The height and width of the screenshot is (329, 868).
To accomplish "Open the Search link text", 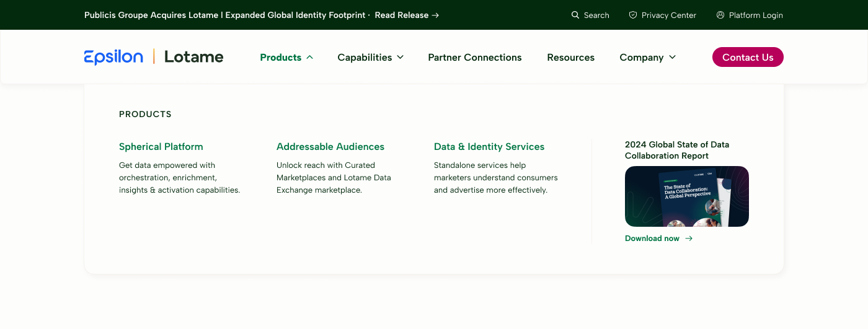I will point(596,15).
